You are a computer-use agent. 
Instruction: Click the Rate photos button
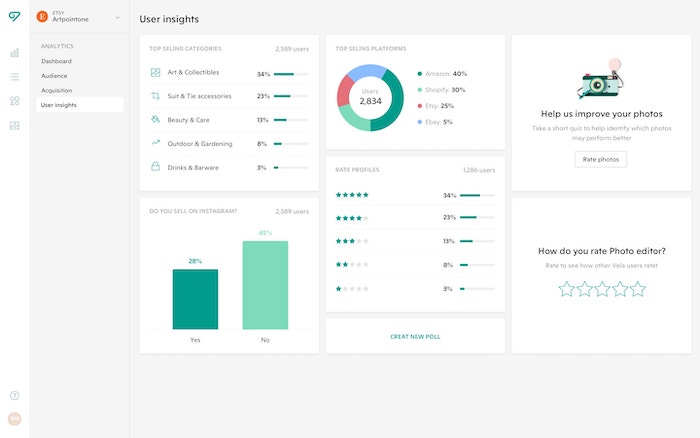[x=601, y=159]
